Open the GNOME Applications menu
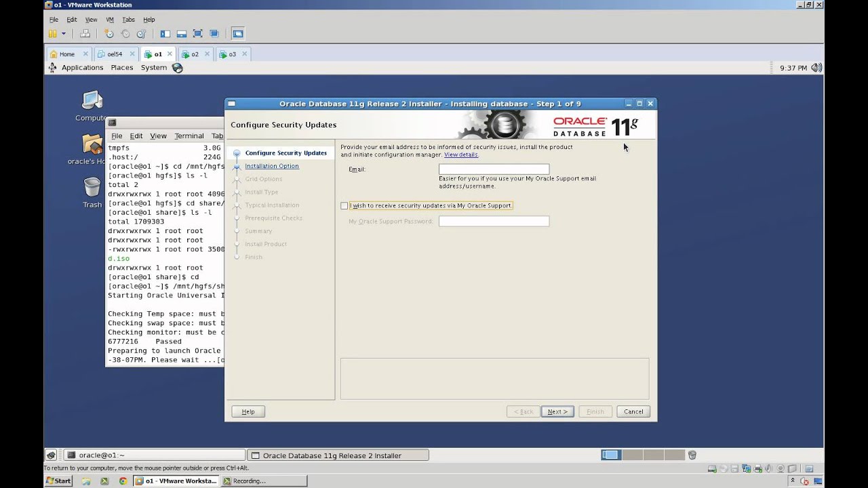This screenshot has height=488, width=868. coord(82,68)
